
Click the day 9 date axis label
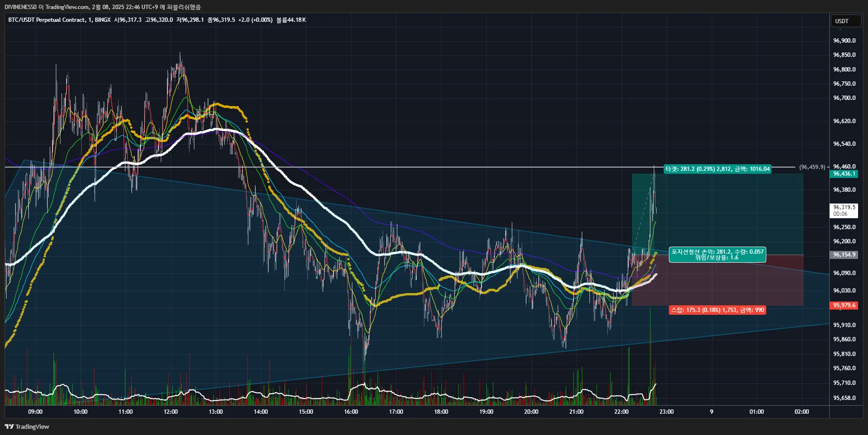tap(711, 412)
